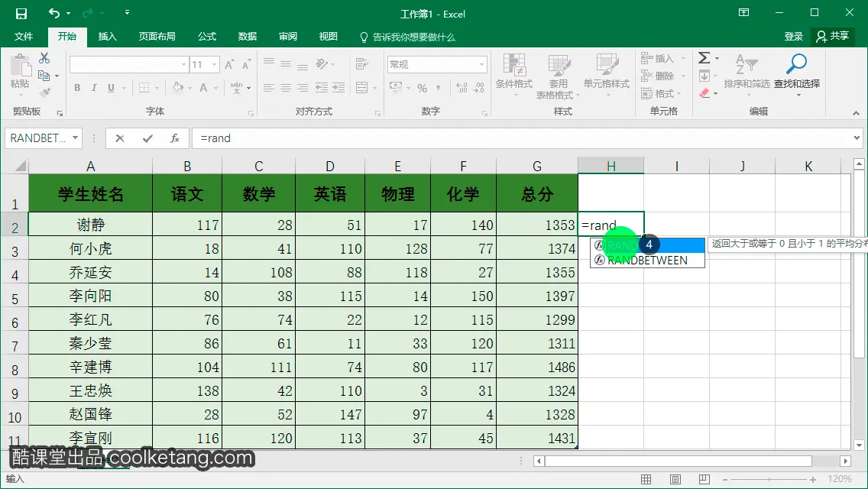Click the vertical scrollbar down arrow
The width and height of the screenshot is (868, 489).
(859, 445)
